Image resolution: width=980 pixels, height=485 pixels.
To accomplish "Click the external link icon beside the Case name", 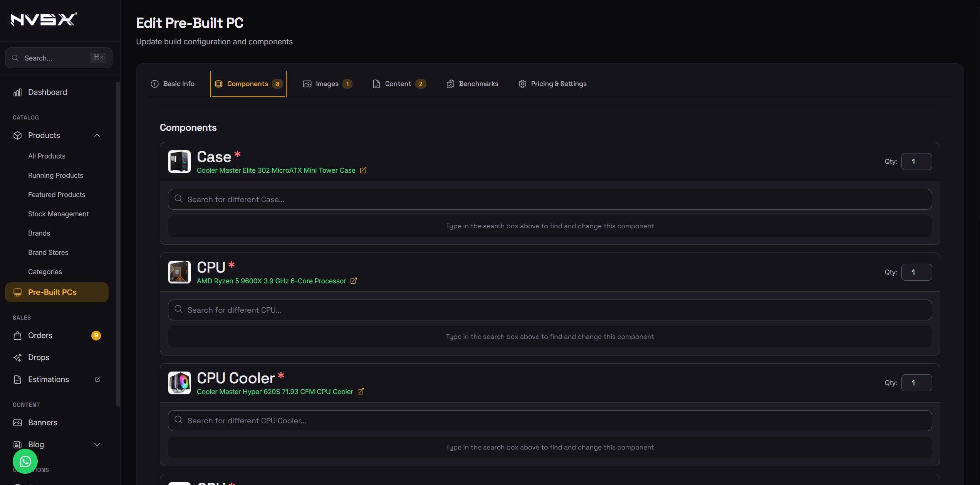I will point(363,170).
